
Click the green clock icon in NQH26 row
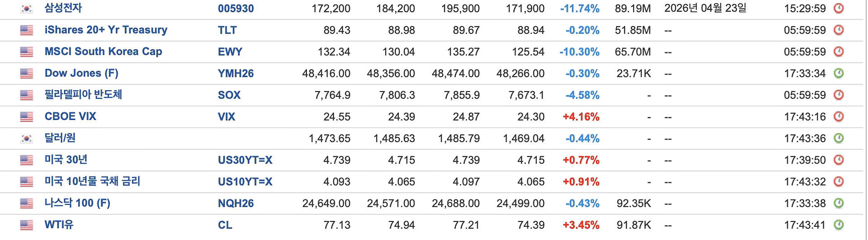coord(839,203)
